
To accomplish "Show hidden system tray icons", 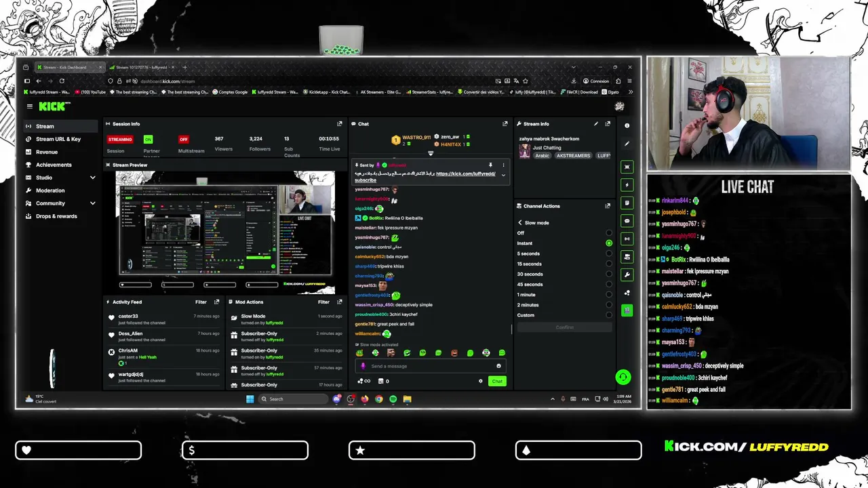I will [x=552, y=399].
